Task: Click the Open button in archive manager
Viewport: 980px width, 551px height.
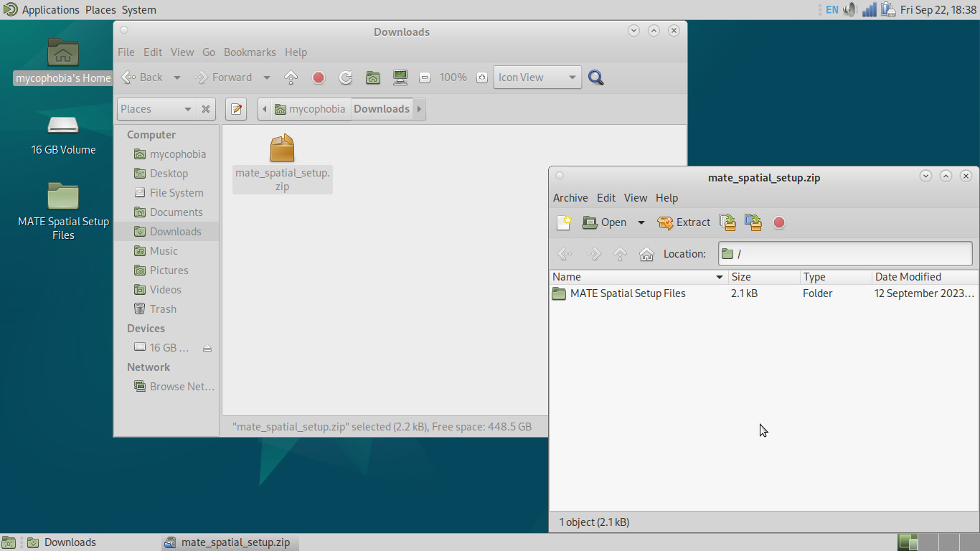Action: click(605, 222)
